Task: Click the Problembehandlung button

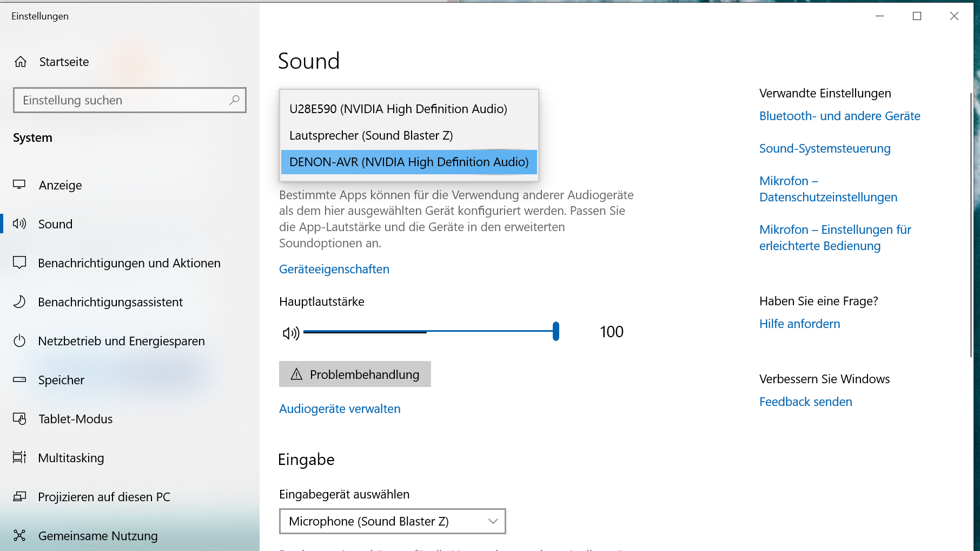Action: point(355,374)
